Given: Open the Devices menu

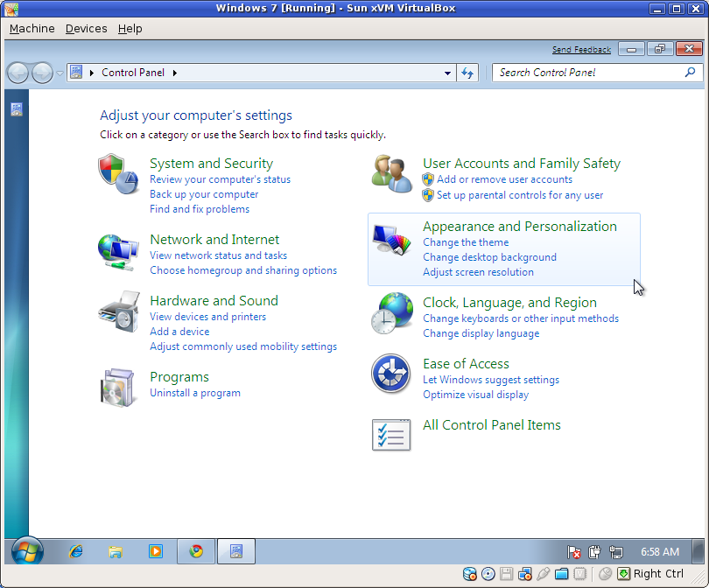Looking at the screenshot, I should 86,28.
